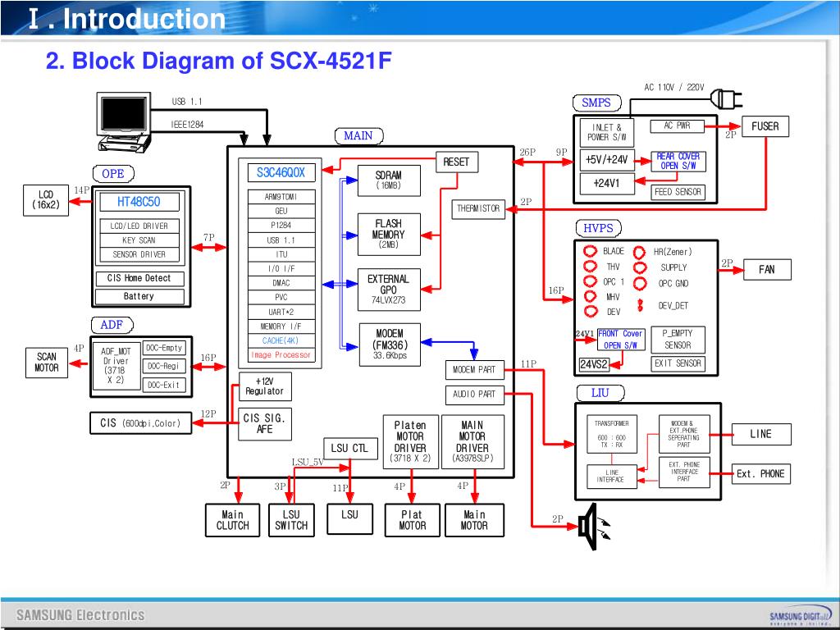Screen dimensions: 840x630
Task: Click the red circle next to BLADE
Action: pos(591,251)
